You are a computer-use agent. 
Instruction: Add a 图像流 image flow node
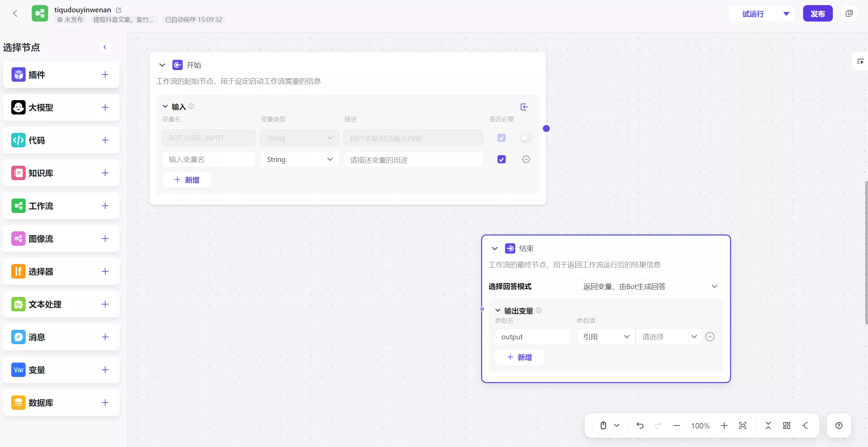click(x=105, y=239)
